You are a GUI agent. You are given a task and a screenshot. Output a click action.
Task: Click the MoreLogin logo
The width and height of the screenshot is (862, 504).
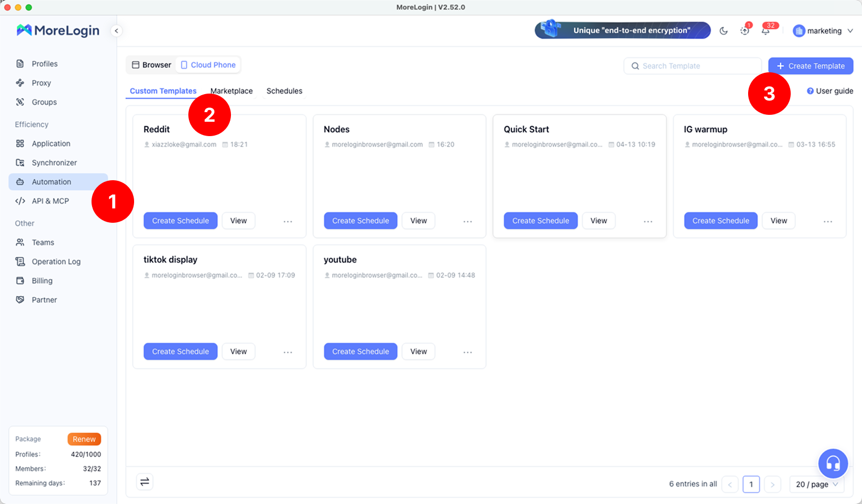(x=57, y=30)
